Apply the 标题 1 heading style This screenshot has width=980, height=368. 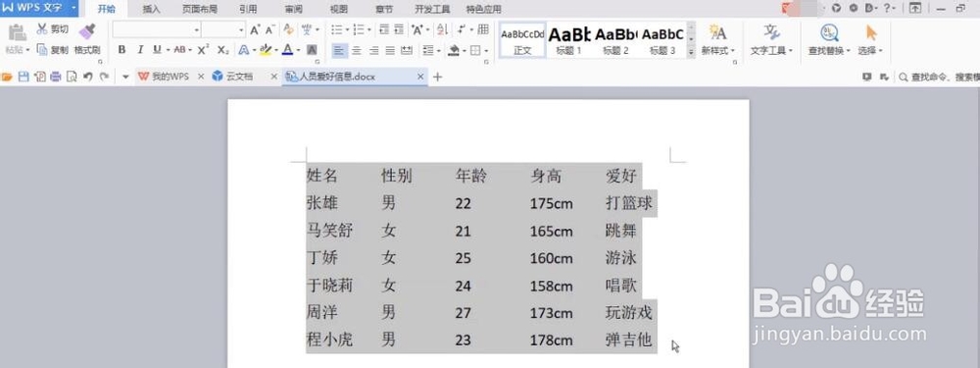click(569, 40)
